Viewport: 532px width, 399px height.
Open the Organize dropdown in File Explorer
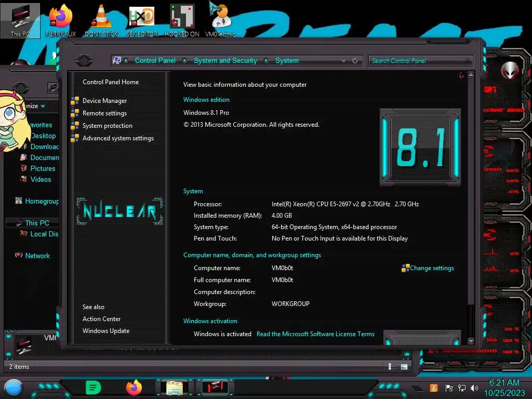35,106
